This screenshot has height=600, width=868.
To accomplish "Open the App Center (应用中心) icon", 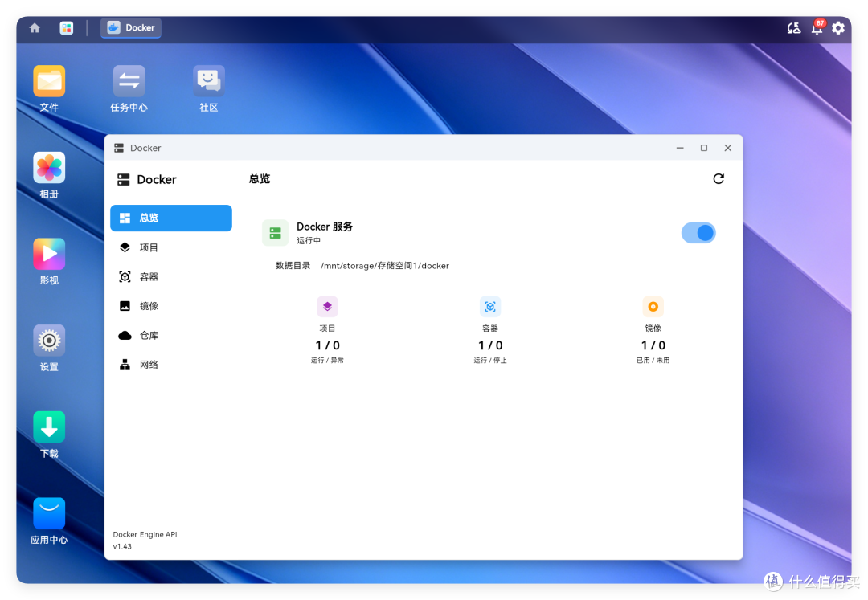I will [x=49, y=513].
